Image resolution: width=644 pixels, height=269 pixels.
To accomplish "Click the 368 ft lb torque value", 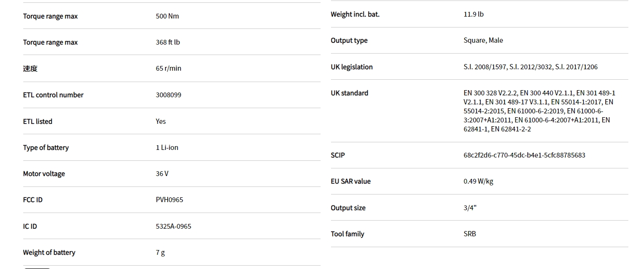I will click(168, 42).
